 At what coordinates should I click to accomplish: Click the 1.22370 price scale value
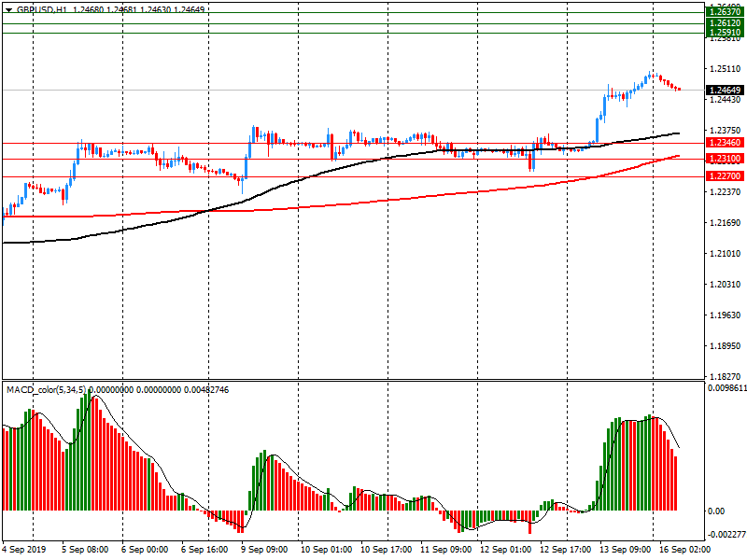click(x=726, y=191)
